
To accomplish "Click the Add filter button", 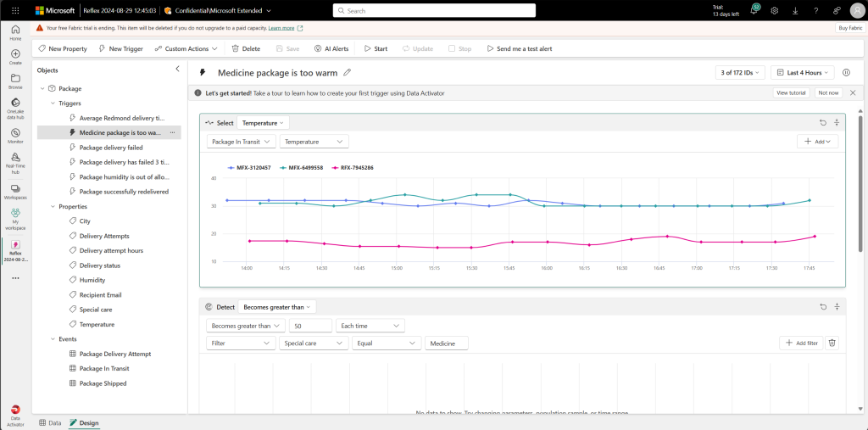I will 801,343.
